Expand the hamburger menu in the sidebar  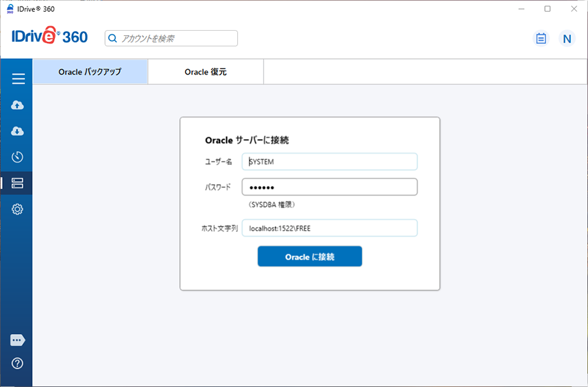(x=18, y=79)
